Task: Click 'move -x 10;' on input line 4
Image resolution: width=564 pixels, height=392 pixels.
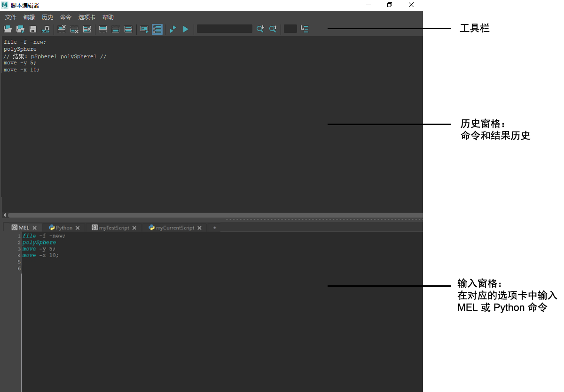Action: click(40, 255)
